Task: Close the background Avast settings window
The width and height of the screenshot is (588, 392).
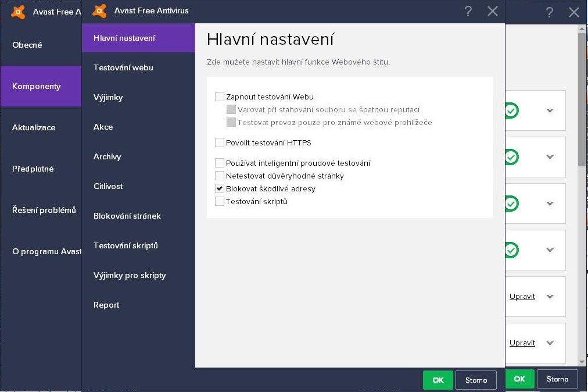Action: tap(574, 12)
